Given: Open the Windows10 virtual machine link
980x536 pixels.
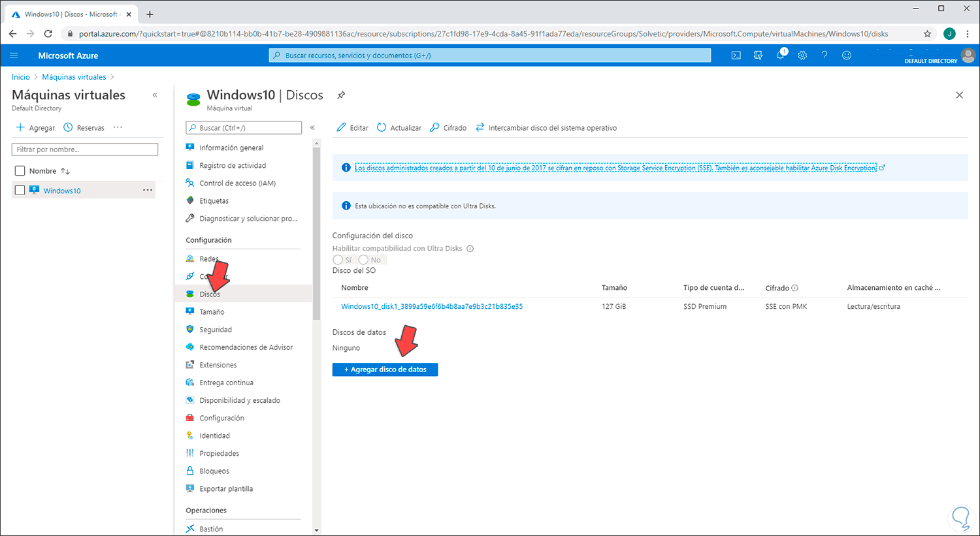Looking at the screenshot, I should click(62, 191).
